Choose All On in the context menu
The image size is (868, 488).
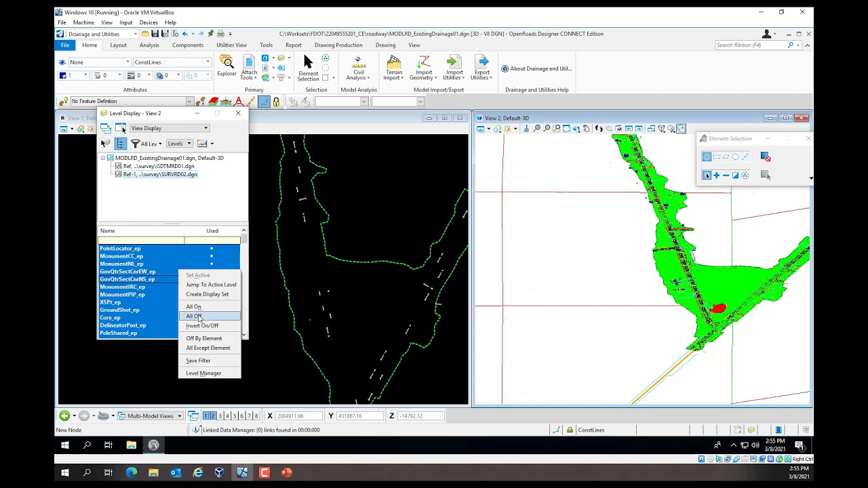(x=209, y=306)
